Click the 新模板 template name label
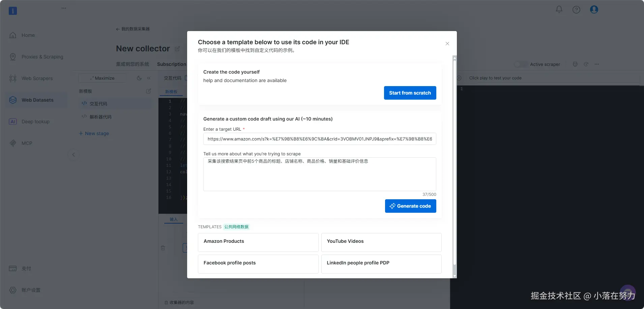The image size is (644, 309). pos(86,91)
